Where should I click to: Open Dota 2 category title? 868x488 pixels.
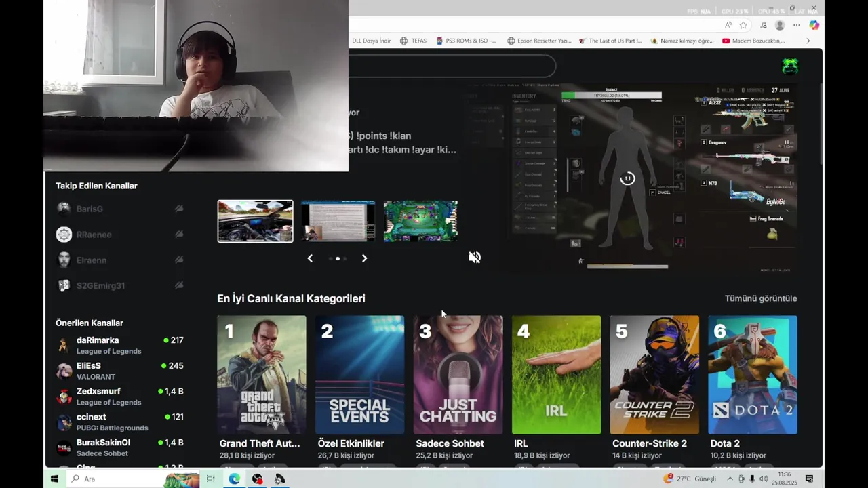[725, 443]
